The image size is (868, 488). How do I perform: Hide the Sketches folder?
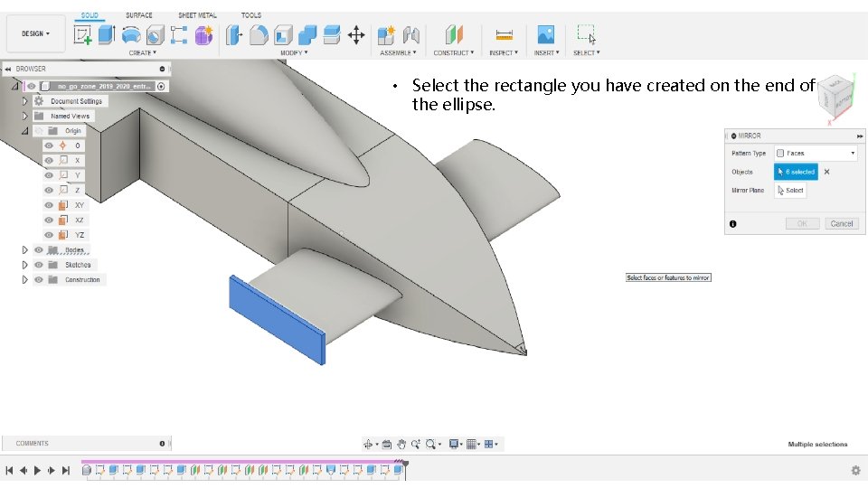(x=39, y=265)
